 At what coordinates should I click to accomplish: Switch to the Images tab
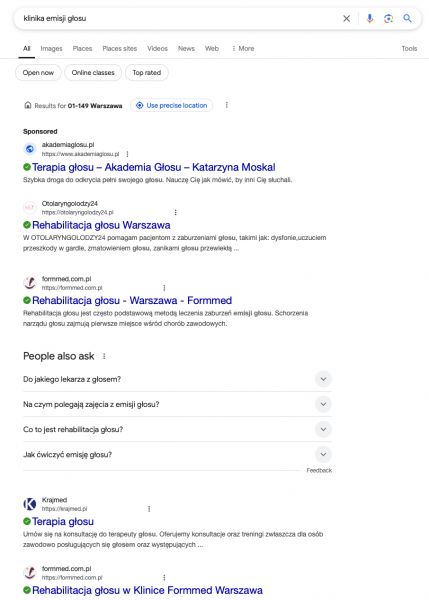[x=51, y=49]
